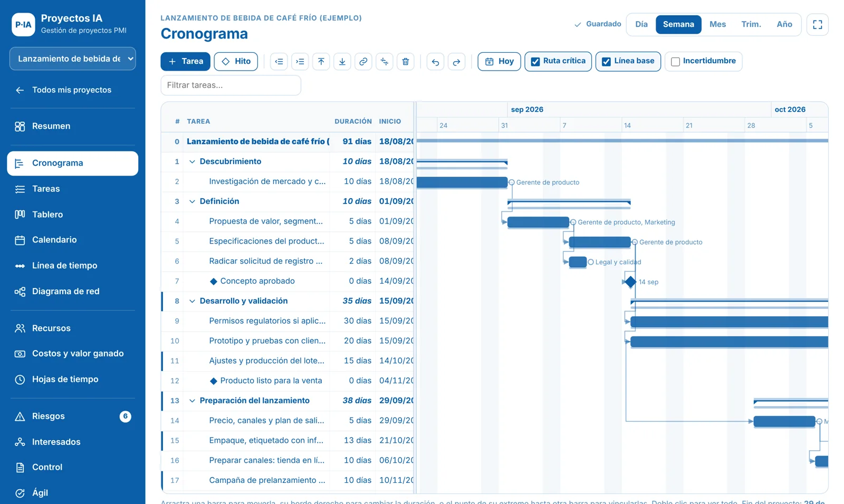The height and width of the screenshot is (504, 844).
Task: Select the Concepto aprobado row
Action: pyautogui.click(x=288, y=282)
